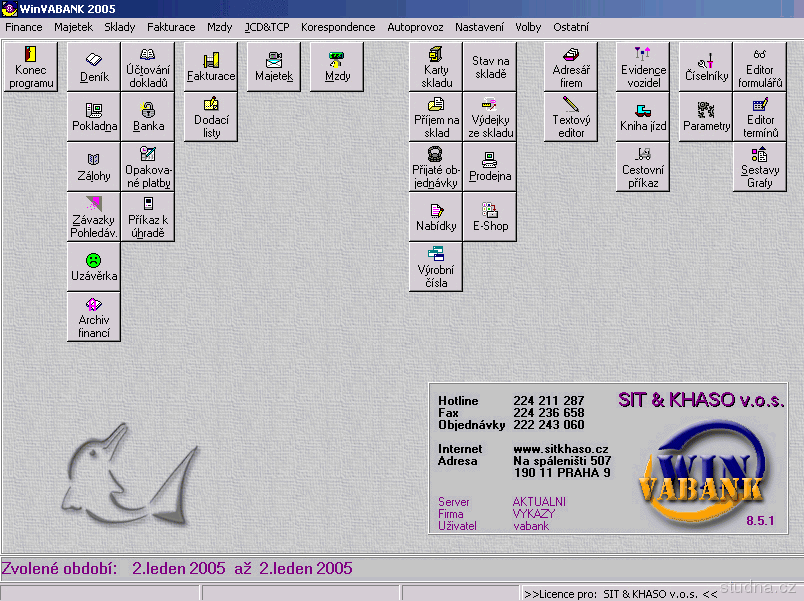This screenshot has height=601, width=804.
Task: Open Dodací listy module
Action: click(211, 117)
